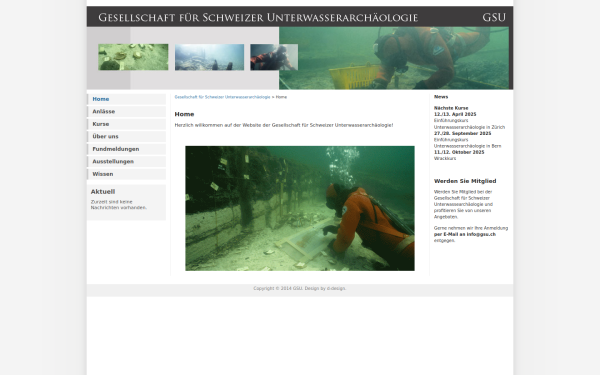This screenshot has width=600, height=375.
Task: Click the Herzlich willkommen welcome text
Action: pyautogui.click(x=284, y=125)
